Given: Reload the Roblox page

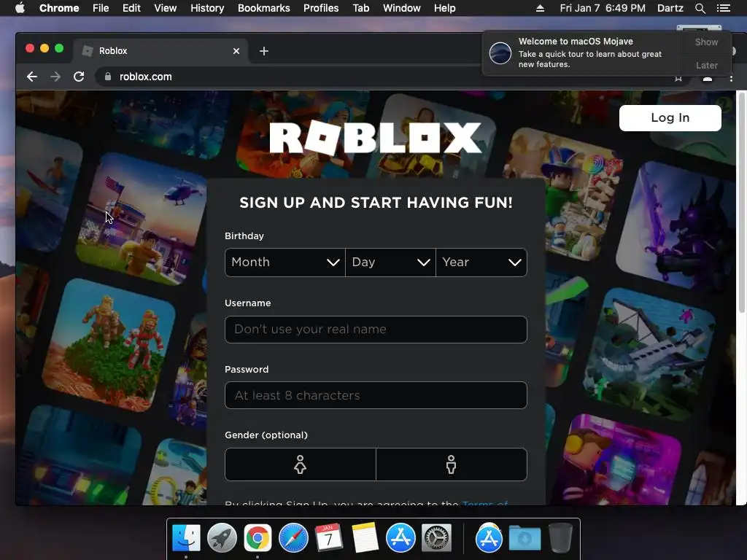Looking at the screenshot, I should click(79, 77).
